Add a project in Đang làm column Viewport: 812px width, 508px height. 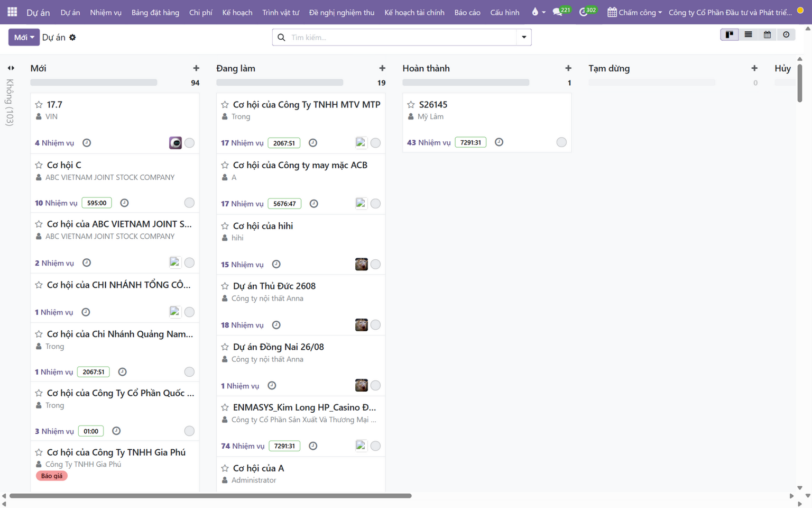pos(382,68)
